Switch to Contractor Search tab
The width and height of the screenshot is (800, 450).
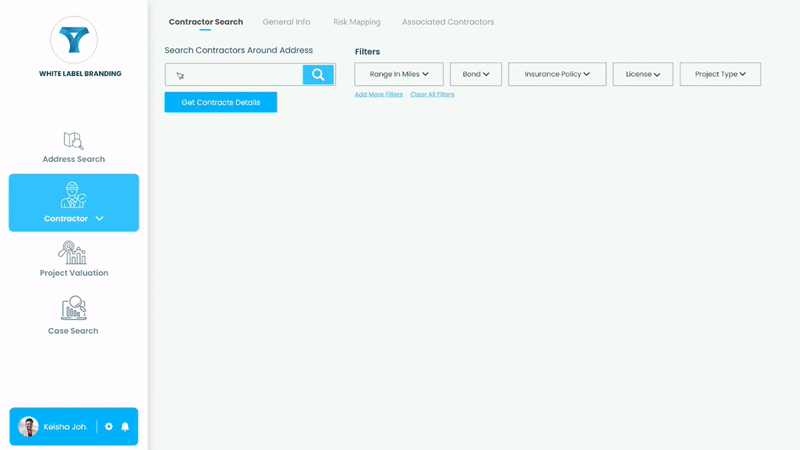206,22
